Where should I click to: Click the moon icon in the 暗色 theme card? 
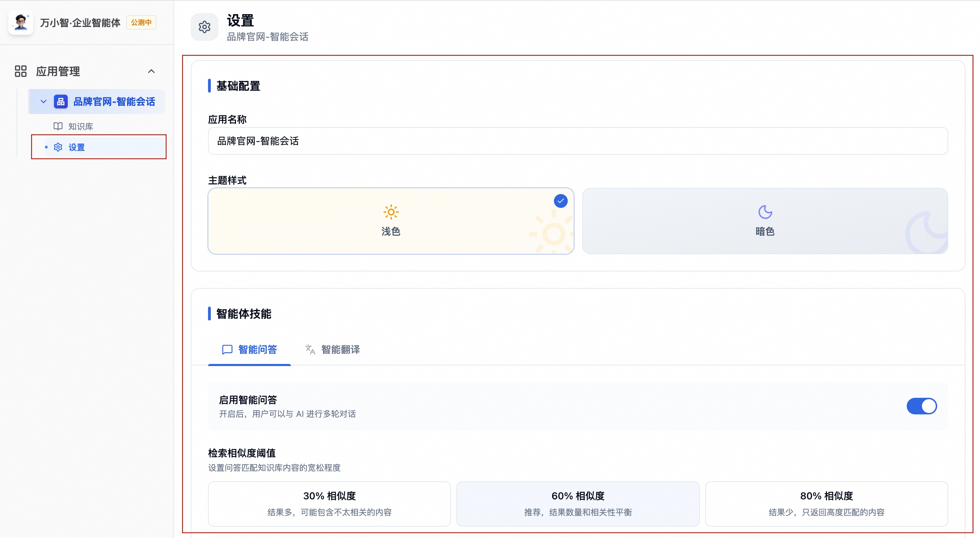tap(765, 212)
